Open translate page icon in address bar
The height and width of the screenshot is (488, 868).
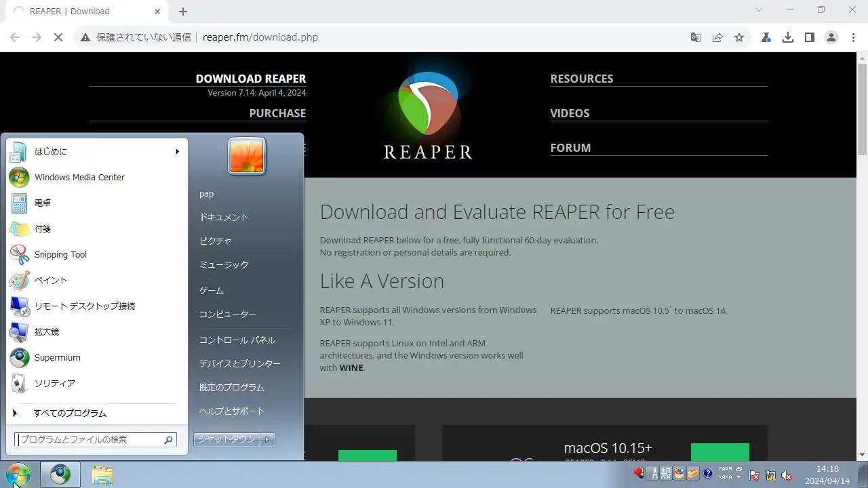click(x=696, y=37)
